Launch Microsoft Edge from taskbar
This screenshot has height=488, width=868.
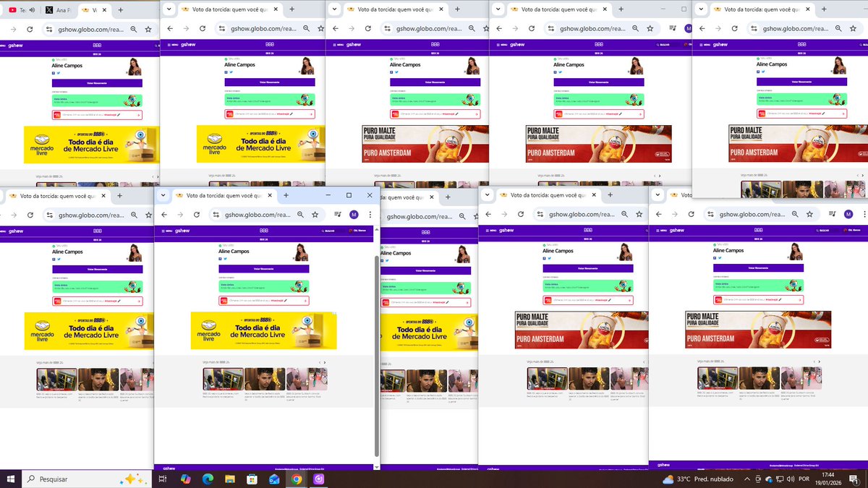(x=207, y=479)
